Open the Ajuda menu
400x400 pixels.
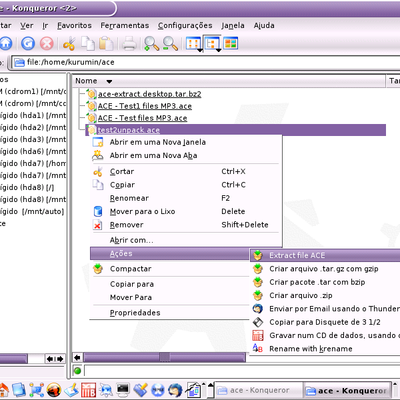pyautogui.click(x=264, y=25)
